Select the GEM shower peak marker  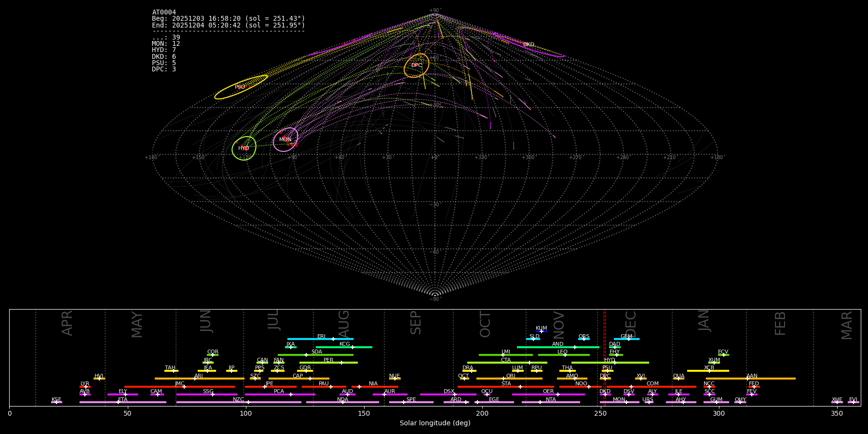coord(628,339)
